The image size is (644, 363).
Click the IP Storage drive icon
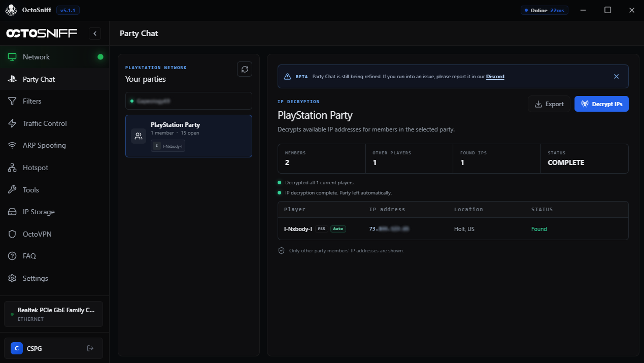point(13,212)
